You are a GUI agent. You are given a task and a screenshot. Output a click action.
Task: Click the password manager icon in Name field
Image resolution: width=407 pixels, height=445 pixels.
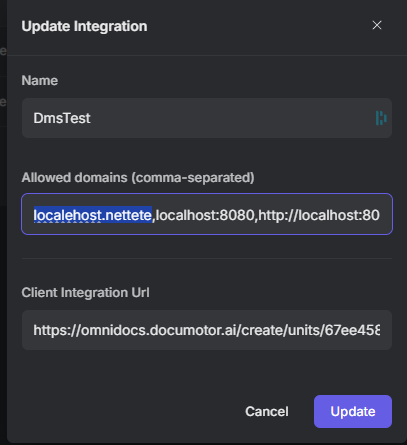pyautogui.click(x=381, y=118)
